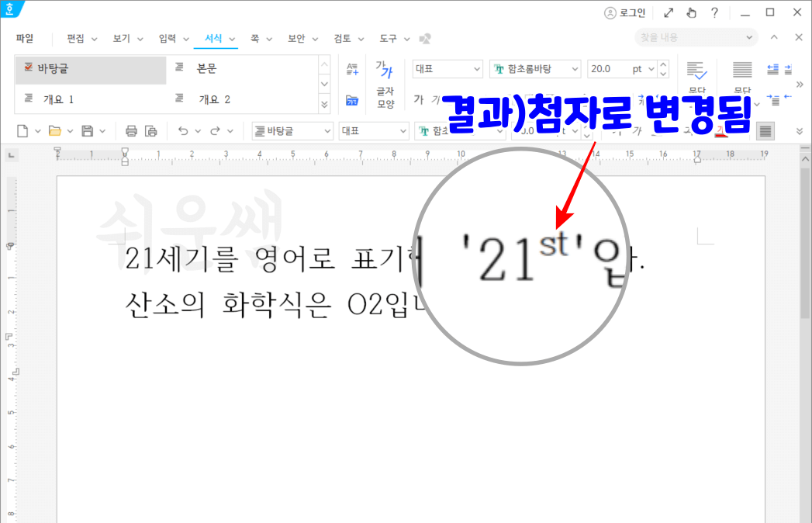Increase font size with the up stepper arrow
The image size is (812, 523).
pos(663,64)
